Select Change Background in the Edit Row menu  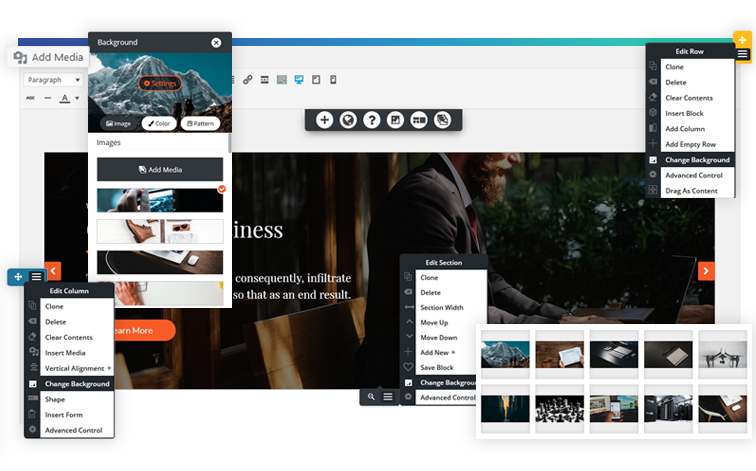(x=698, y=160)
